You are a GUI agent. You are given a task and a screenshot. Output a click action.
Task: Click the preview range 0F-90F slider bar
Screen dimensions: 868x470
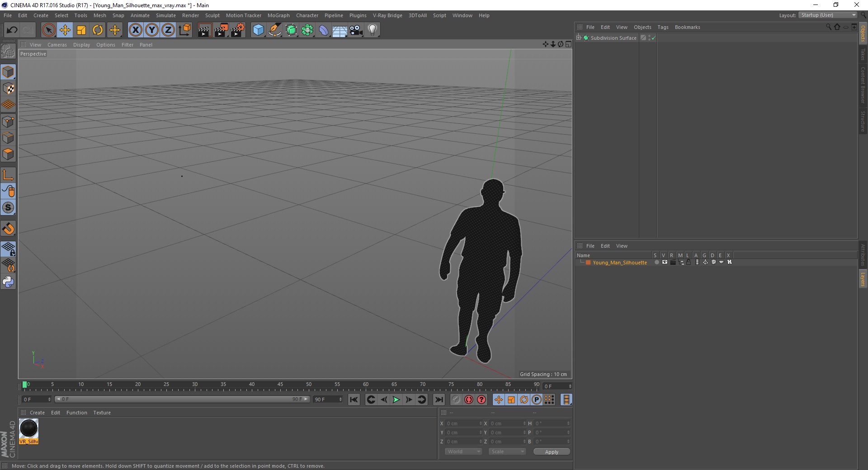click(x=182, y=399)
